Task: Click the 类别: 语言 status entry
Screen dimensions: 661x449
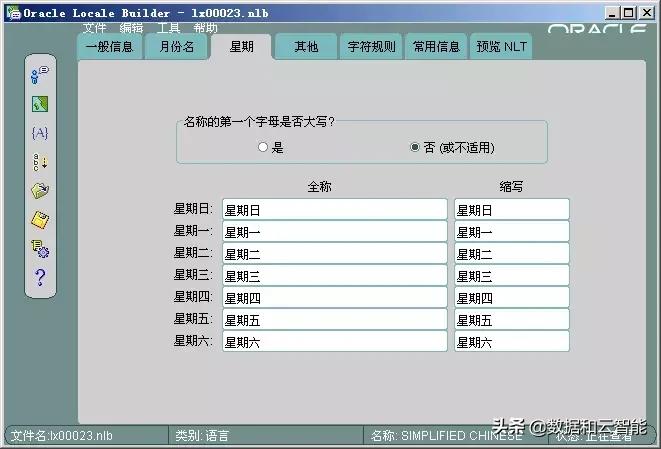Action: [x=202, y=436]
